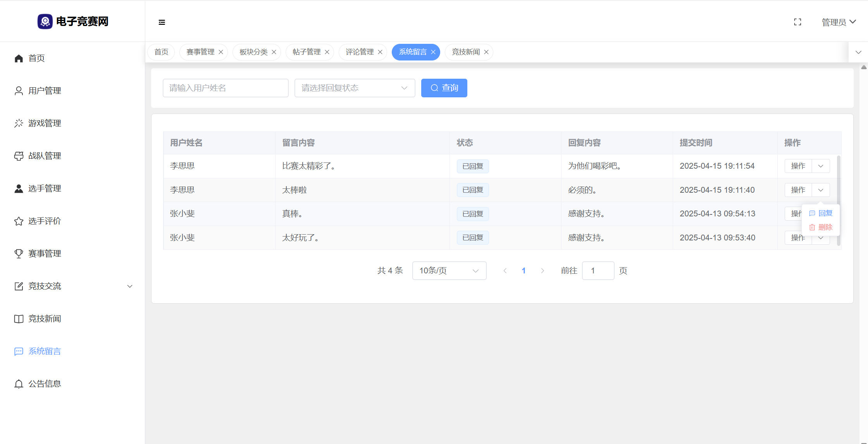Click the 请输入用户姓名 input field

coord(226,88)
